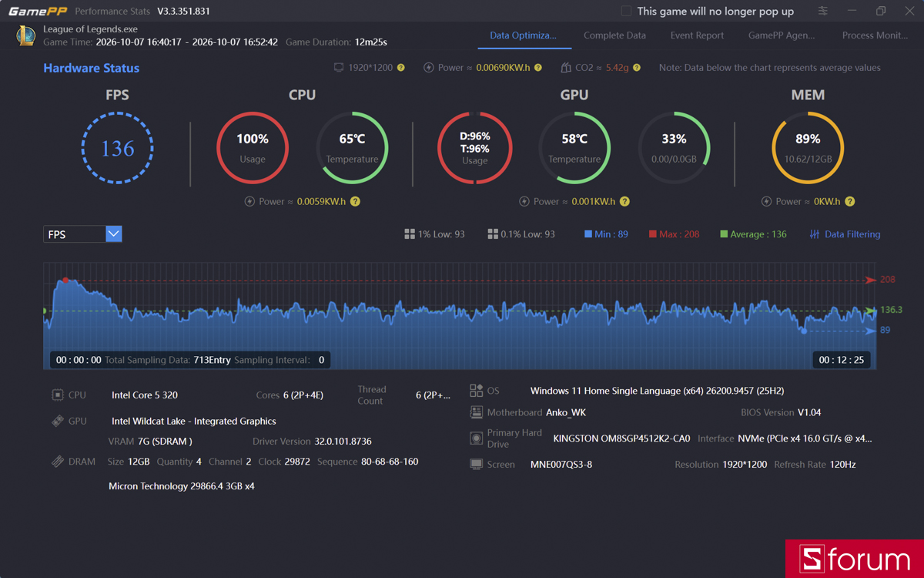The height and width of the screenshot is (578, 924).
Task: Click the red max point on the FPS chart
Action: (x=65, y=281)
